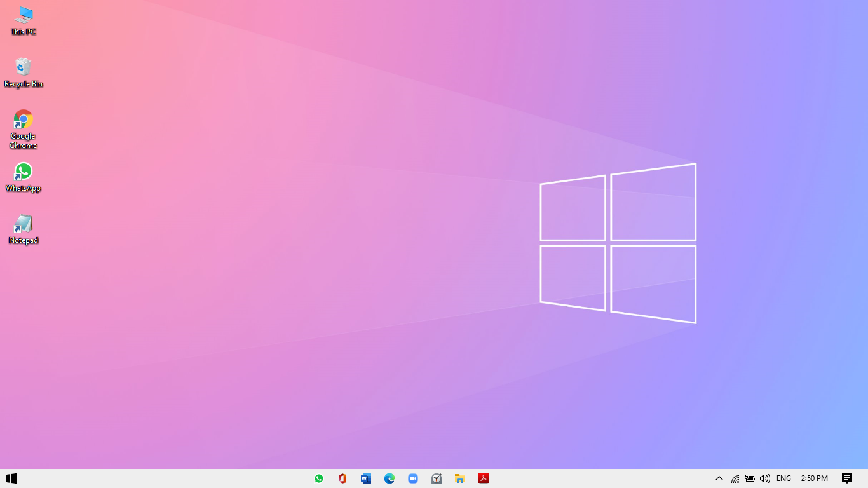Open the volume control in system tray
Screen dimensions: 868x488
point(765,478)
